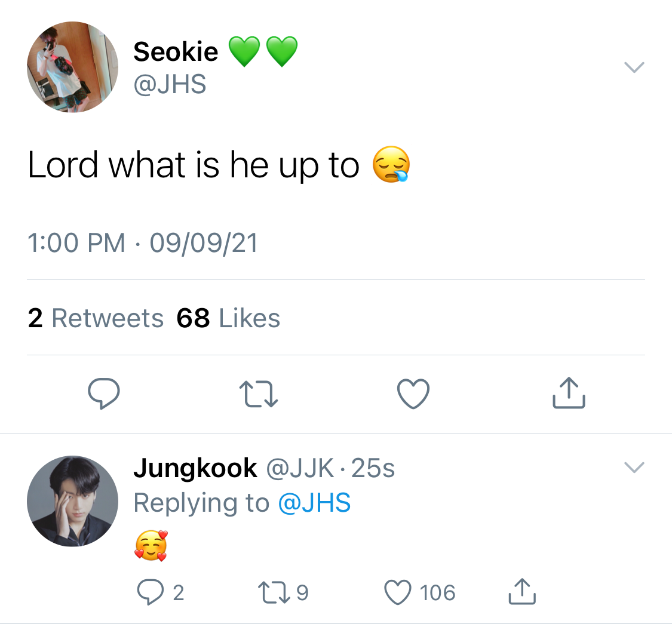
Task: Like Seokie's main tweet
Action: tap(413, 394)
